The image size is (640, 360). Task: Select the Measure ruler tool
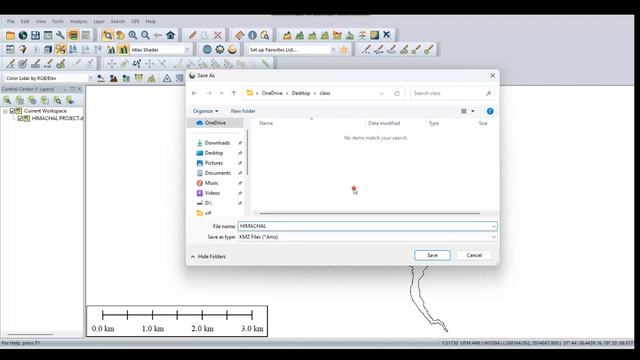pyautogui.click(x=240, y=36)
